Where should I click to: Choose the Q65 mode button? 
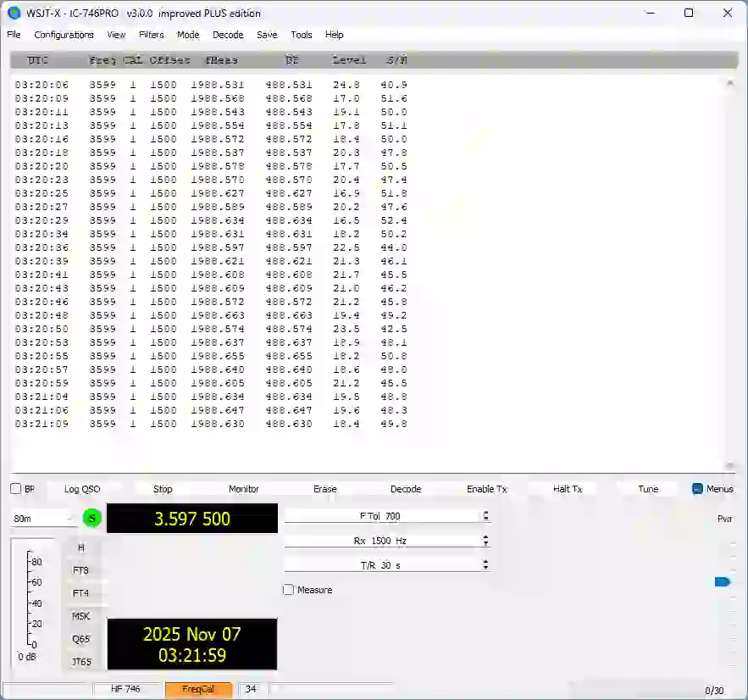[x=80, y=639]
